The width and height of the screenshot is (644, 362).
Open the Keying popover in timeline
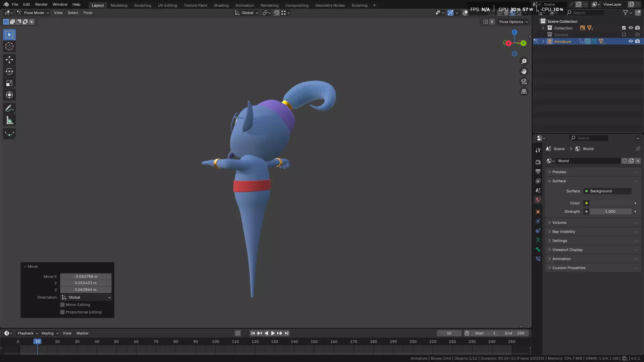pos(50,333)
